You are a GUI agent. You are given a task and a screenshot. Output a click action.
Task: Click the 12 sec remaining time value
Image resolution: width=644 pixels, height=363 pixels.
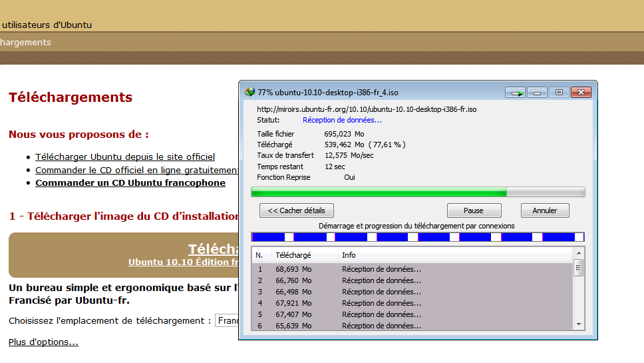coord(335,167)
